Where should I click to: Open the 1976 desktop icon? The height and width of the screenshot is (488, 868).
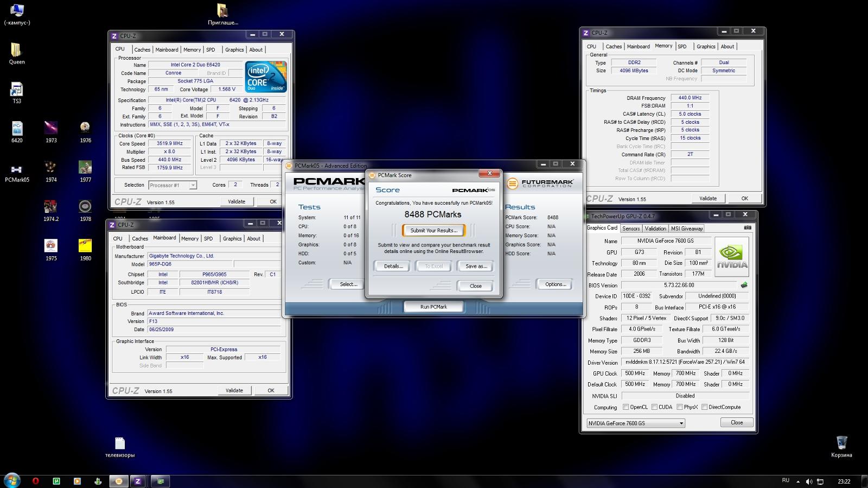[x=85, y=131]
